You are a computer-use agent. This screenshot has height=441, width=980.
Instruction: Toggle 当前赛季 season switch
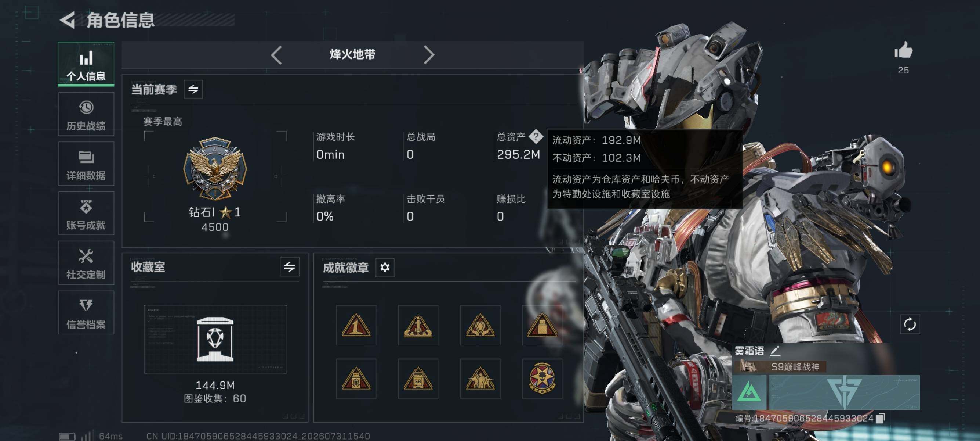[x=193, y=90]
